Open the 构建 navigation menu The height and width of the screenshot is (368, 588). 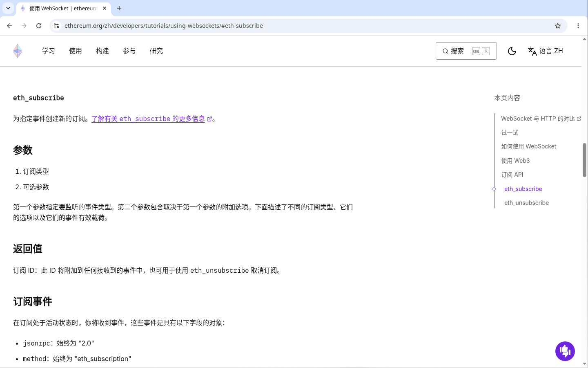[x=102, y=51]
